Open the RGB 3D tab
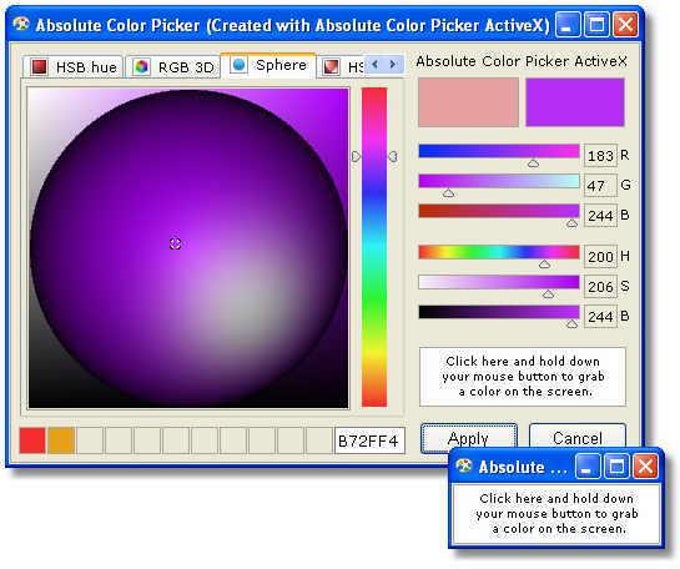This screenshot has width=680, height=569. point(173,67)
